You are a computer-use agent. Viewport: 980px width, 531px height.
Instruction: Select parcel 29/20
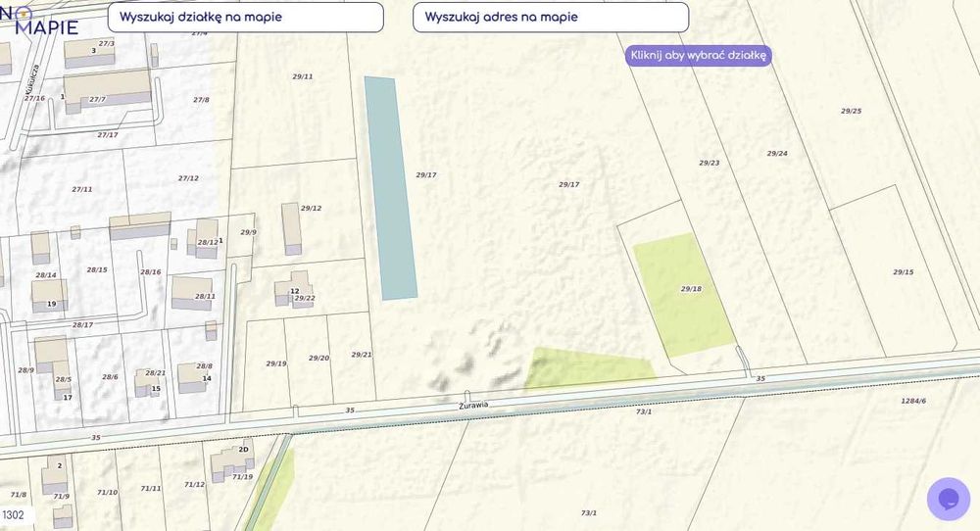[x=318, y=359]
